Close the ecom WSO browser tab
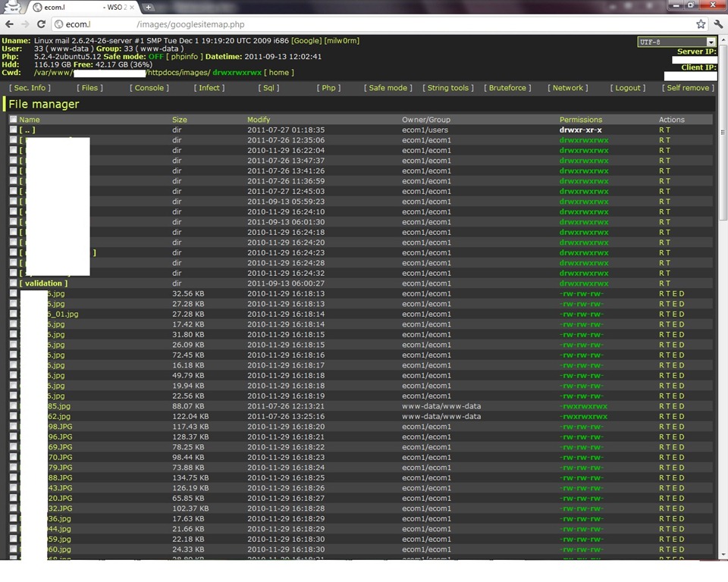 click(132, 7)
